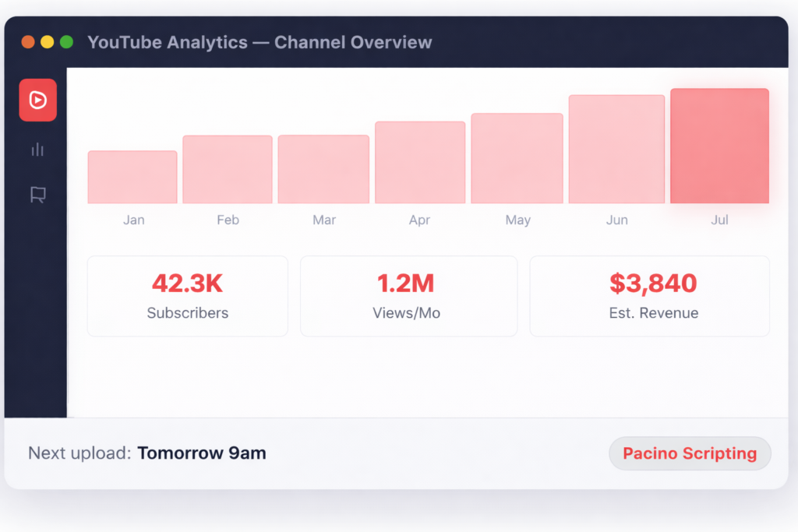Open the bar chart analytics sidebar icon
The width and height of the screenshot is (798, 532).
click(37, 150)
